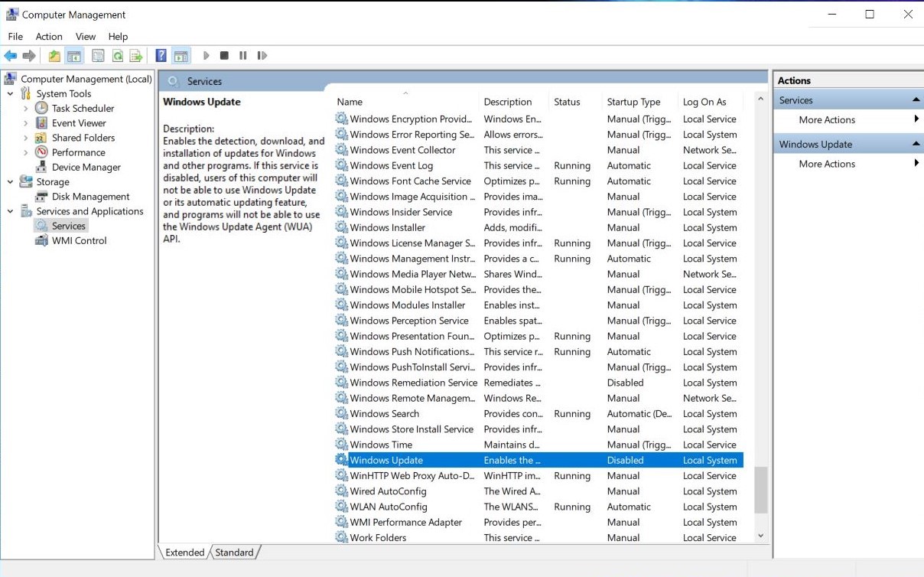Image resolution: width=924 pixels, height=577 pixels.
Task: Select the Windows Modules Installer row
Action: tap(539, 305)
